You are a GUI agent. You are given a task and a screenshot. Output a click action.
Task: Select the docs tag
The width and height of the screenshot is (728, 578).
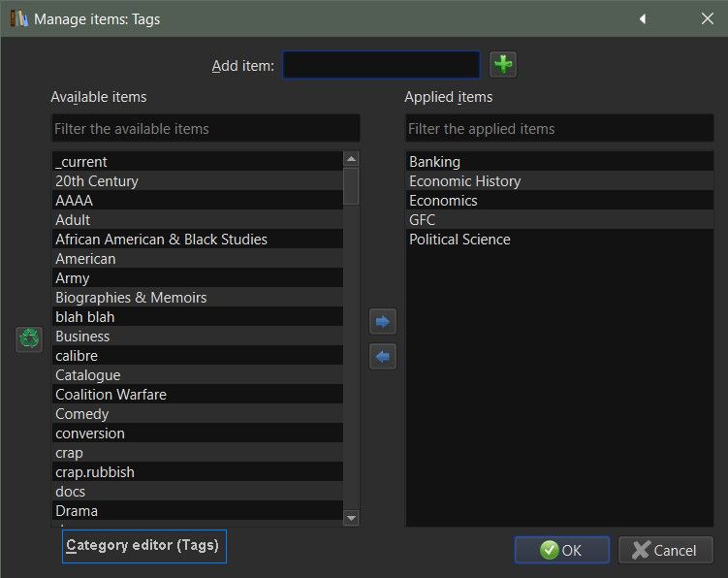point(198,491)
